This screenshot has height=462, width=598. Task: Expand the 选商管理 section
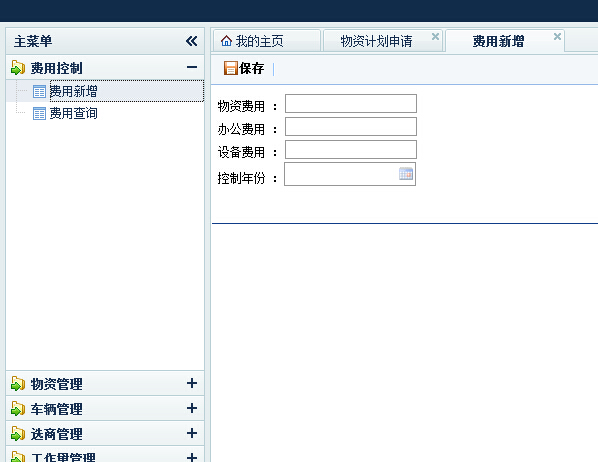192,433
